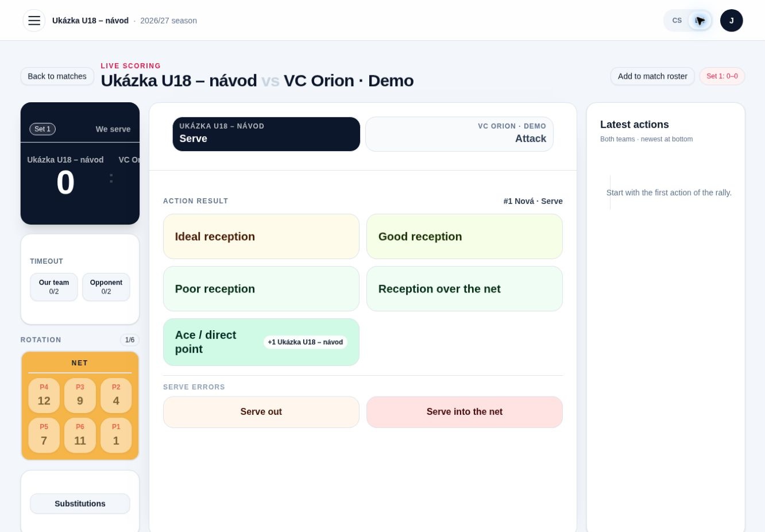Image resolution: width=765 pixels, height=532 pixels.
Task: Record a Good reception result
Action: click(x=465, y=237)
